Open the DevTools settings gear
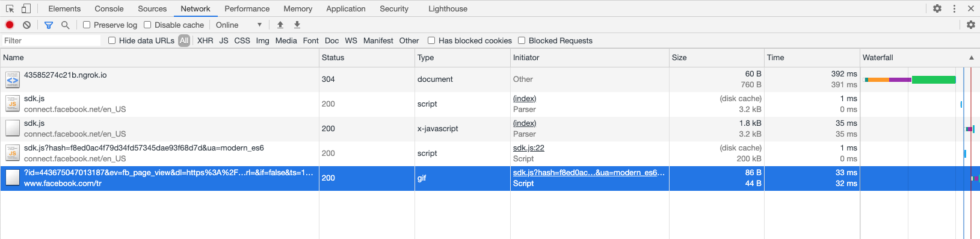The height and width of the screenshot is (239, 980). pos(937,8)
